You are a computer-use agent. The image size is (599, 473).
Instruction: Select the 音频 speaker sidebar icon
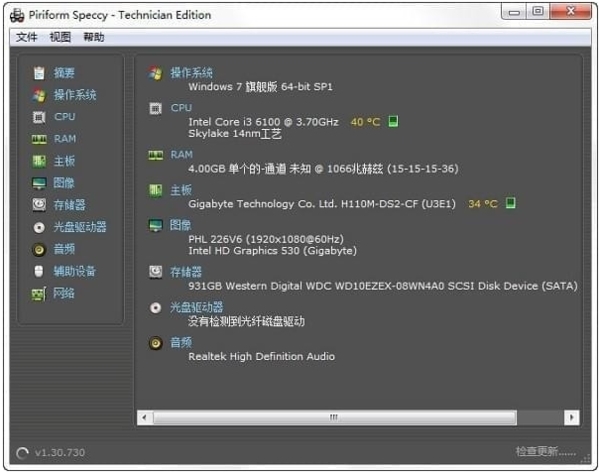click(39, 249)
